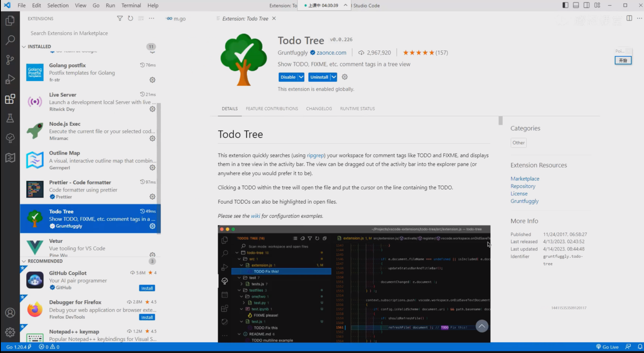Open editor more actions ellipsis
Viewport: 644px width, 353px height.
(639, 19)
